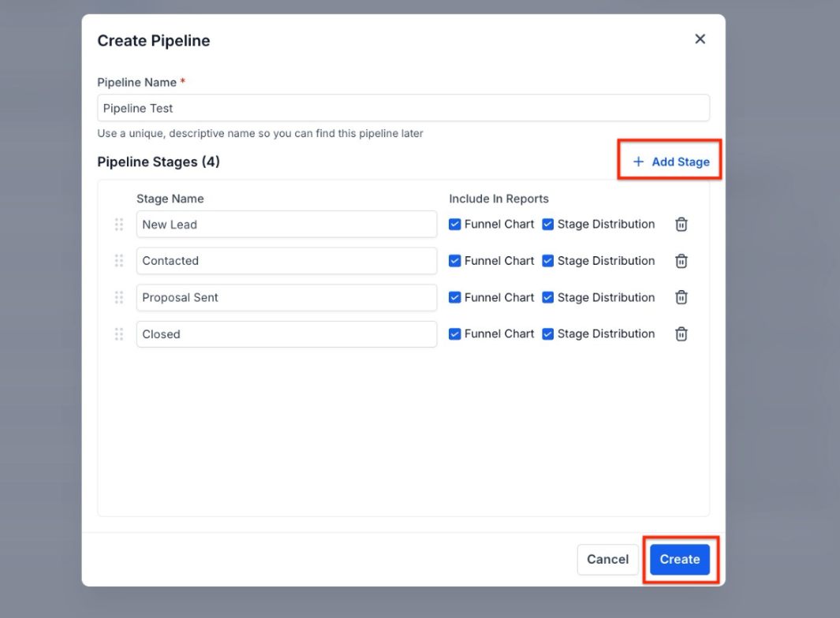Focus the Closed stage name field
The image size is (840, 618).
pos(286,334)
